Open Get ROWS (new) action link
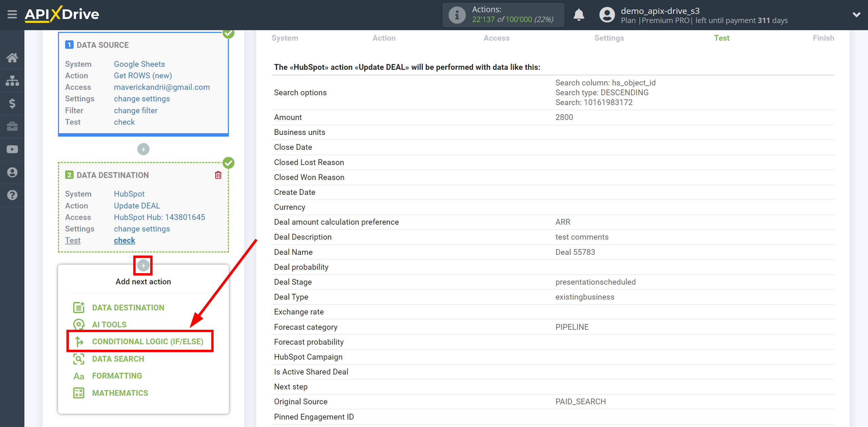The height and width of the screenshot is (427, 868). coord(143,76)
